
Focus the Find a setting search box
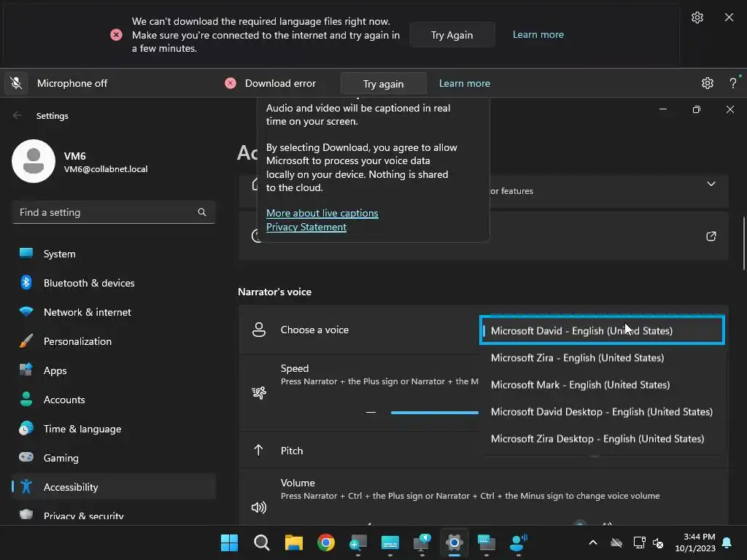click(114, 212)
